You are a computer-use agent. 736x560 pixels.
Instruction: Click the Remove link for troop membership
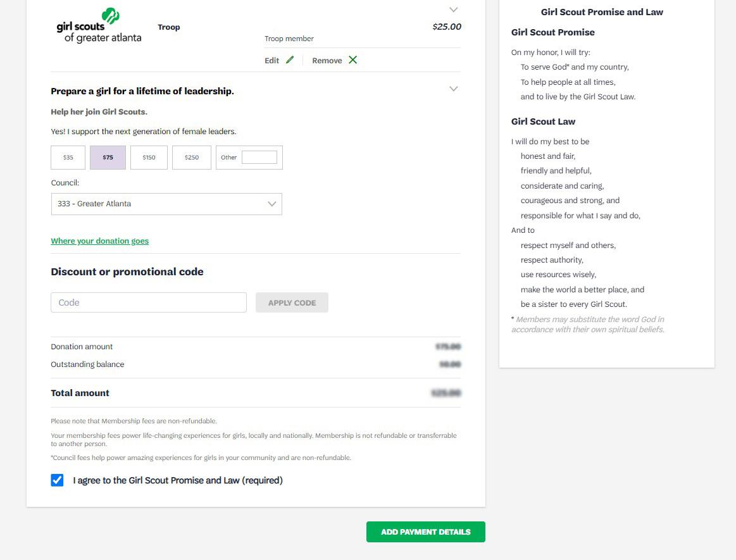point(327,61)
